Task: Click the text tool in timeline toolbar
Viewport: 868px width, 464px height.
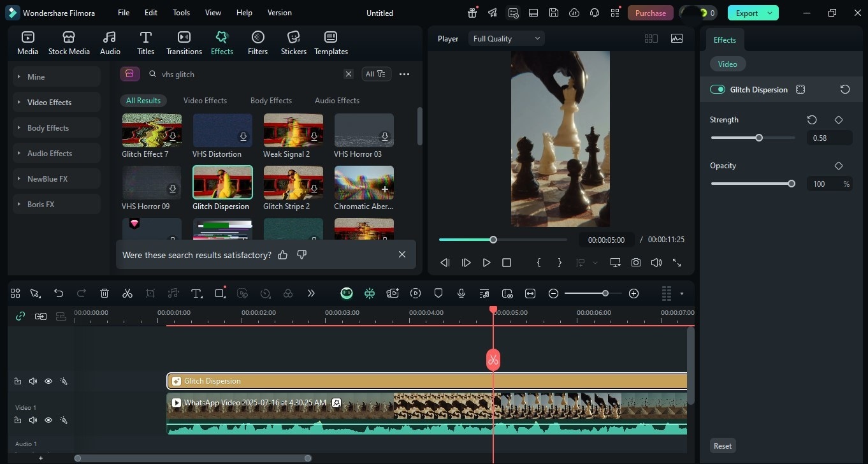Action: coord(196,293)
